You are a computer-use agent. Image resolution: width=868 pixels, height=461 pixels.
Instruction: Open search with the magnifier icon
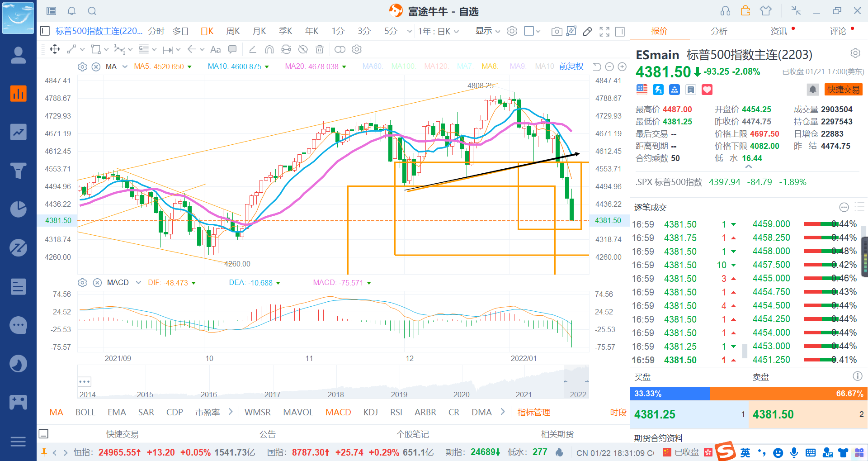[92, 11]
